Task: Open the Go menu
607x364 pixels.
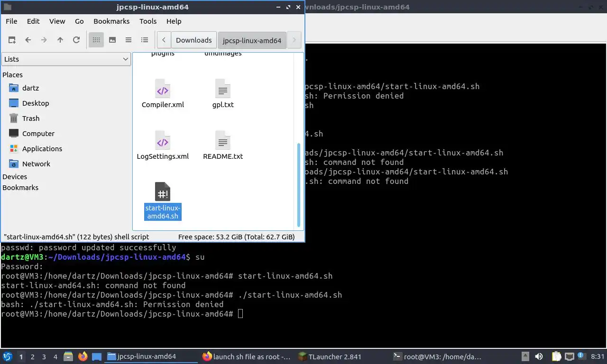Action: pos(79,21)
